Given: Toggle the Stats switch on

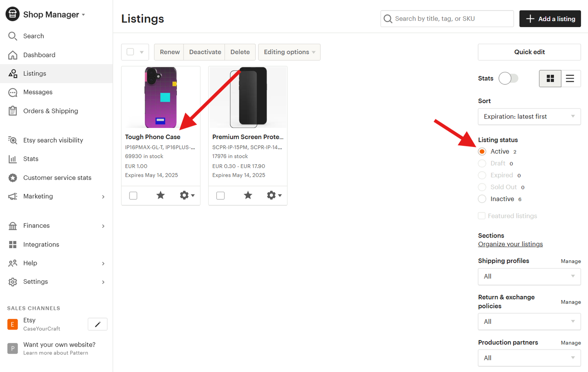Looking at the screenshot, I should [508, 78].
